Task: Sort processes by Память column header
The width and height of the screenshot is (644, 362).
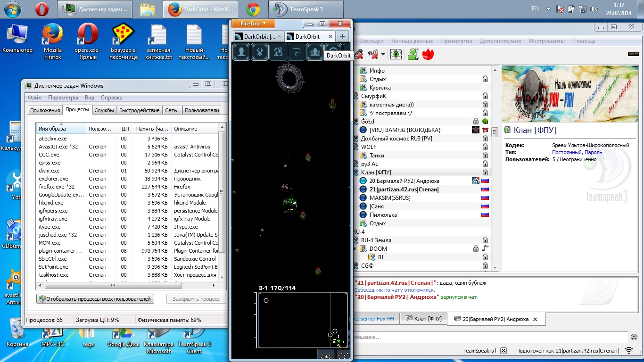Action: tap(151, 129)
